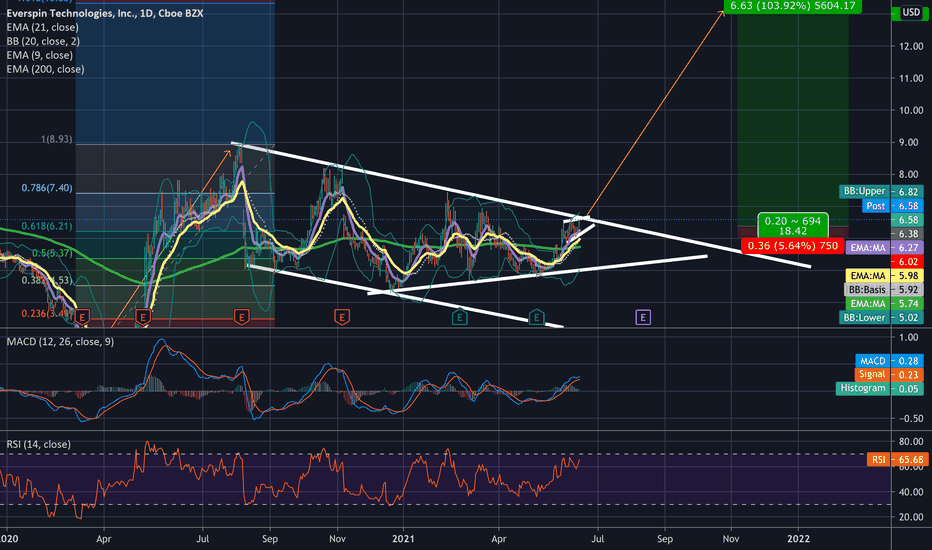
Task: Click the BB:Upper 6.82 price label
Action: 881,191
